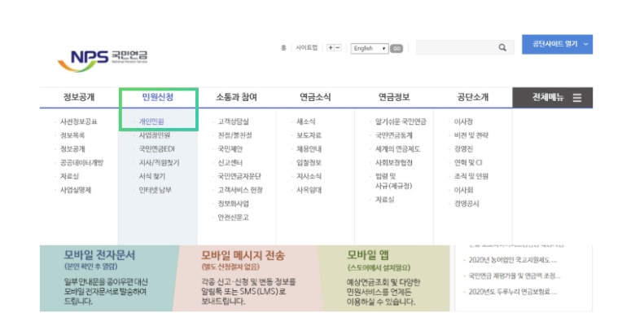Select 친절/불친절 submenu item
644x322 pixels.
point(235,135)
